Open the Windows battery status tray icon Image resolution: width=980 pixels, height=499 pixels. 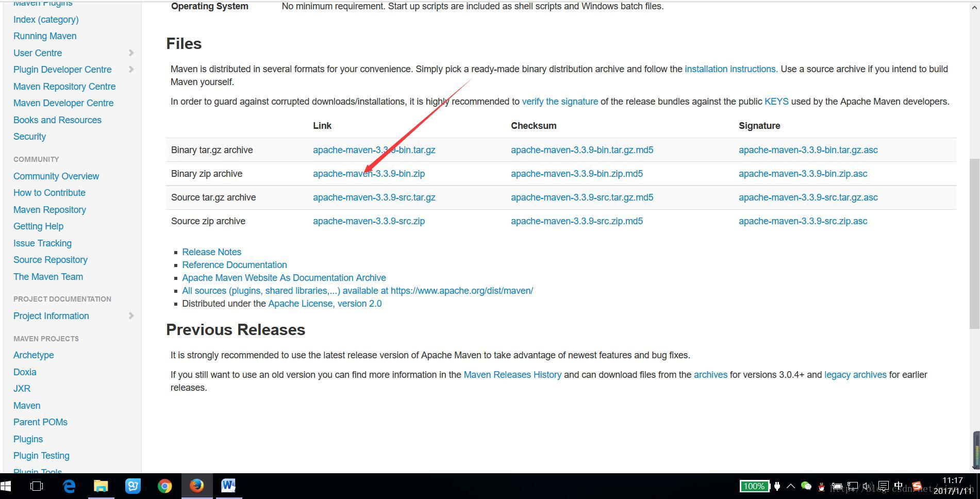[837, 486]
